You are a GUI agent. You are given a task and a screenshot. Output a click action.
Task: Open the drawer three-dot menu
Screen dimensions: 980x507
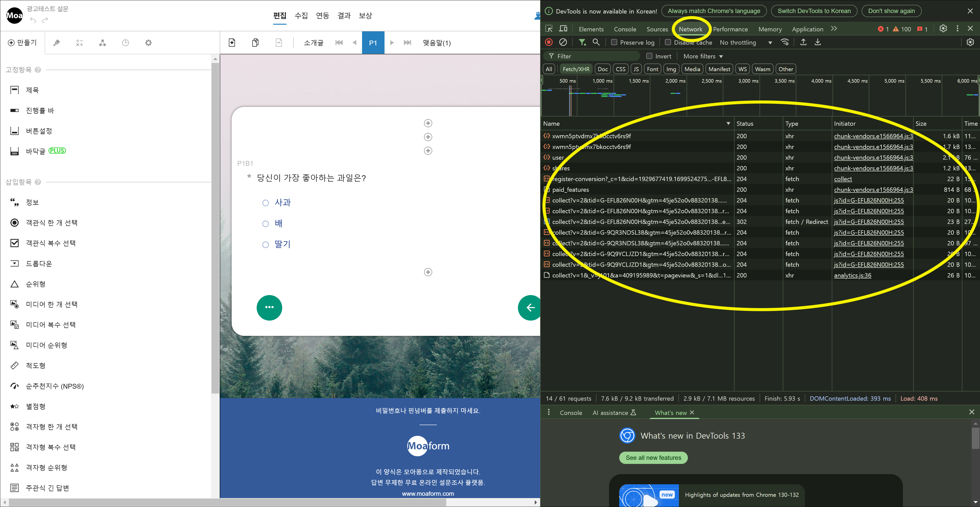pyautogui.click(x=549, y=412)
